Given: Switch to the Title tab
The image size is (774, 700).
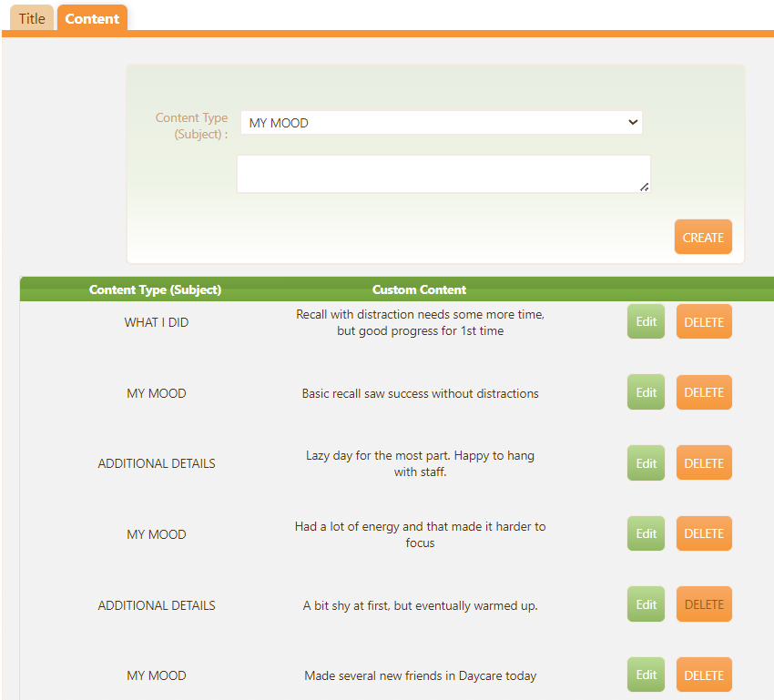Looking at the screenshot, I should click(x=32, y=19).
